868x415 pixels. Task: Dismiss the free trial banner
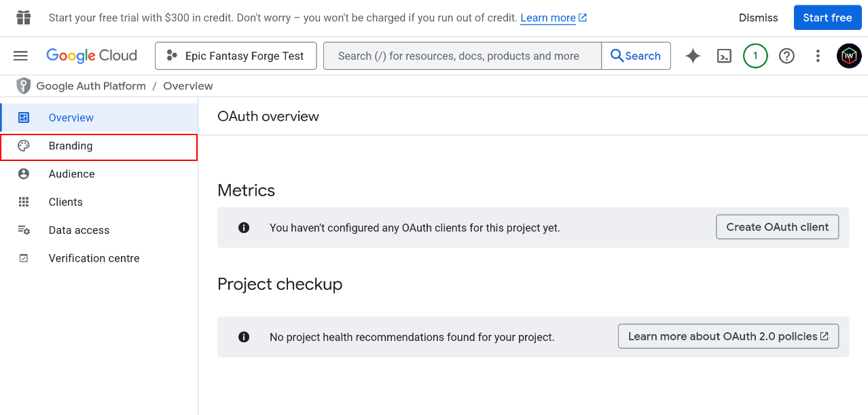758,17
